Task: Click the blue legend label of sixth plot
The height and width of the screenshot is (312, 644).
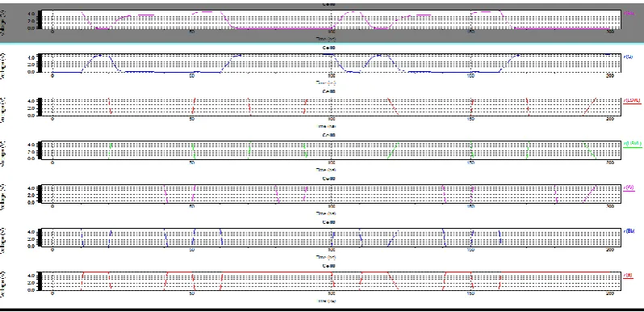Action: pyautogui.click(x=628, y=231)
